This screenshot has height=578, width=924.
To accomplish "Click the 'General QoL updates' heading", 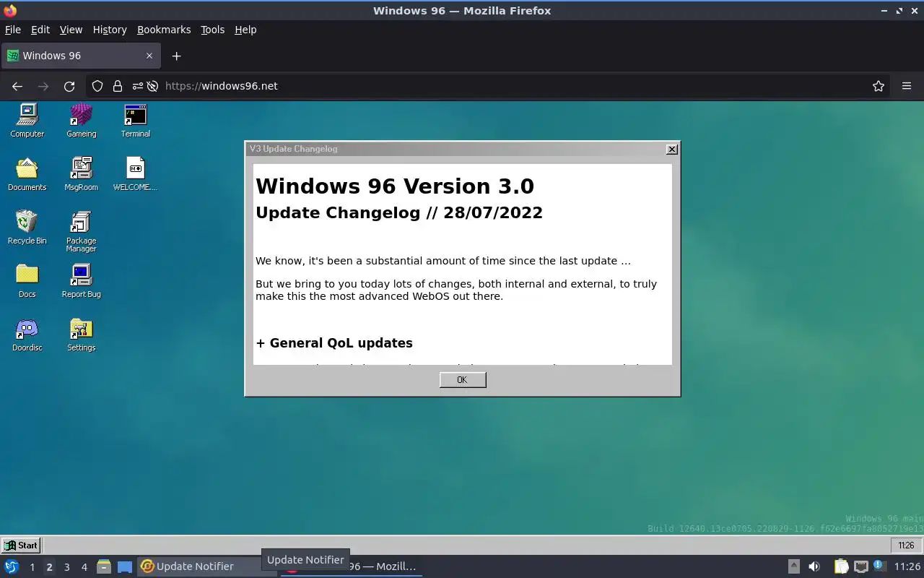I will pos(334,343).
